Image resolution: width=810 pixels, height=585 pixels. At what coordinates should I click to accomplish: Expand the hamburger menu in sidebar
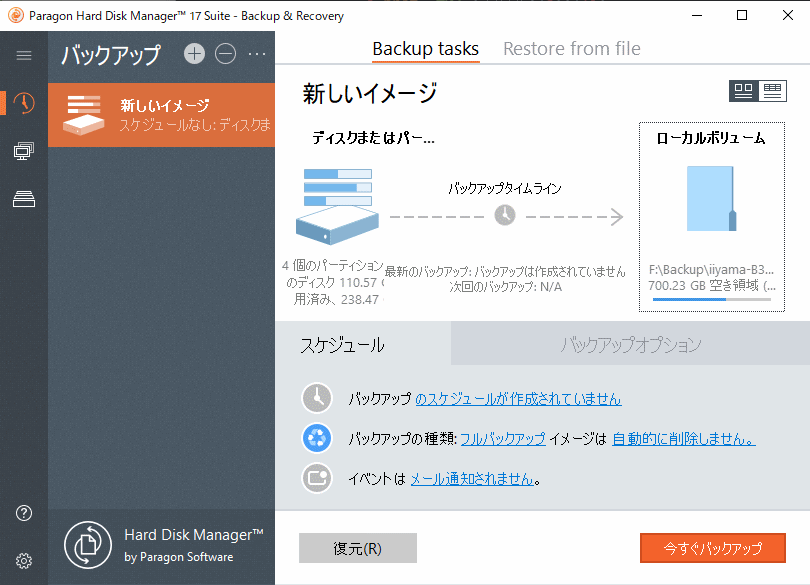pyautogui.click(x=24, y=56)
